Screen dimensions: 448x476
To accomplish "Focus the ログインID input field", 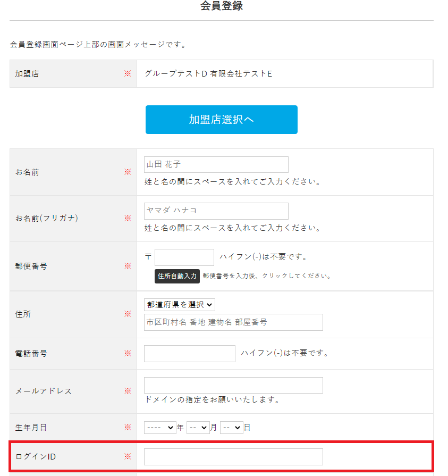I will pos(233,456).
